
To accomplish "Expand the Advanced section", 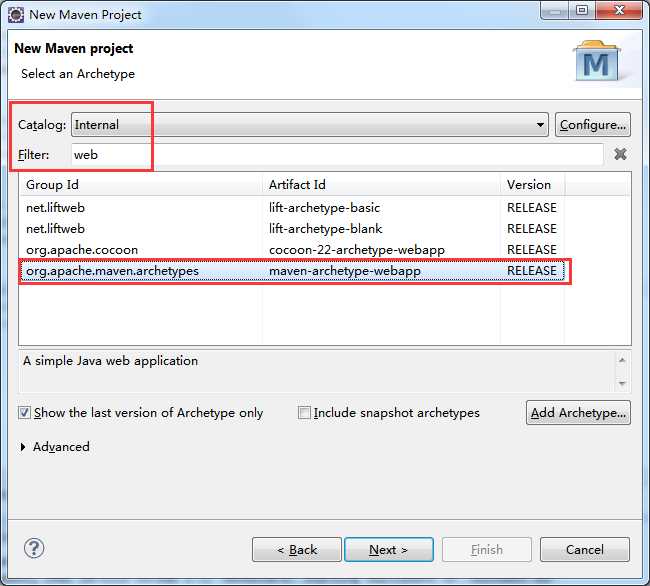I will (x=23, y=447).
